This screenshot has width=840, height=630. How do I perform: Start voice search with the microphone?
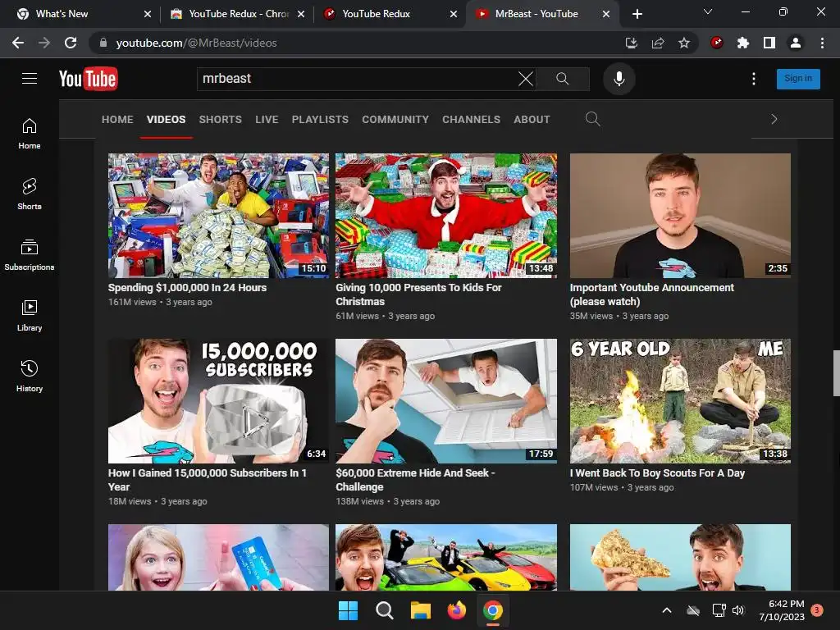(x=619, y=79)
